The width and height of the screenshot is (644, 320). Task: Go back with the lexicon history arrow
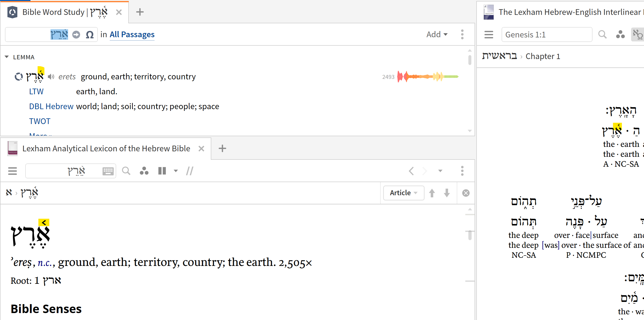(411, 171)
